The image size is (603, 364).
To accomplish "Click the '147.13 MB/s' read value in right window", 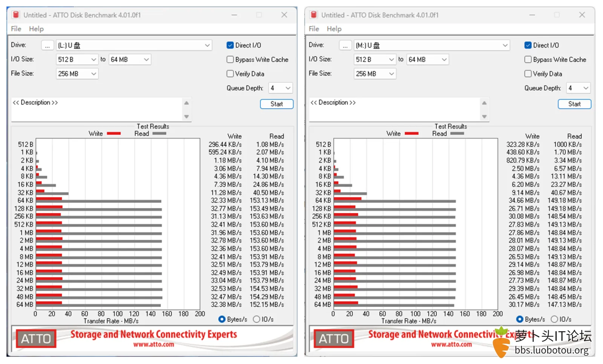I will [565, 305].
